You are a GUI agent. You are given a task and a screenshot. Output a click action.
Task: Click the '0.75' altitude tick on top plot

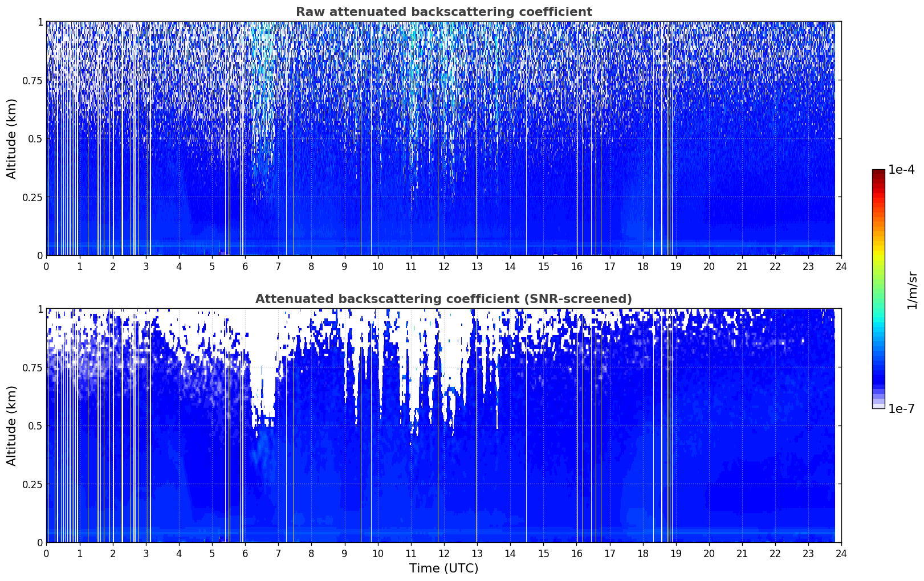(32, 80)
